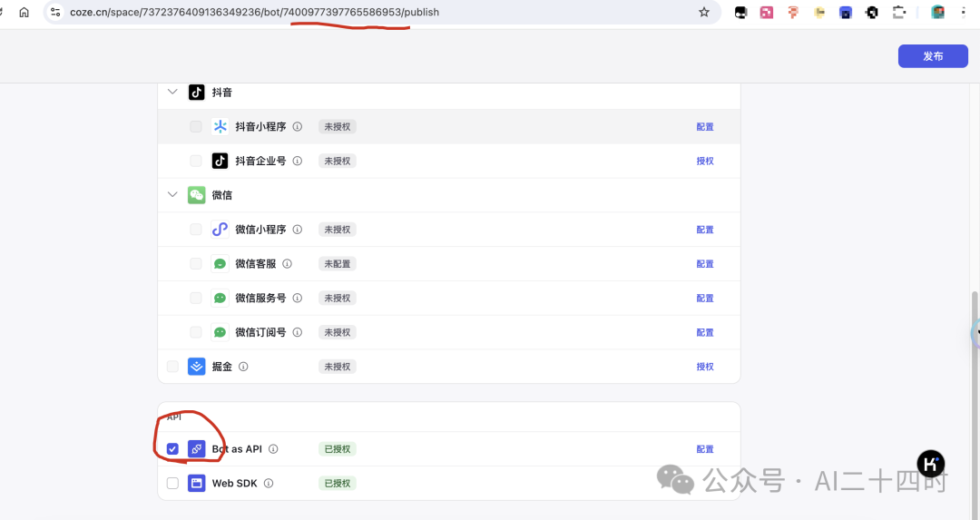980x520 pixels.
Task: Collapse the 抖音 channel group
Action: point(172,92)
